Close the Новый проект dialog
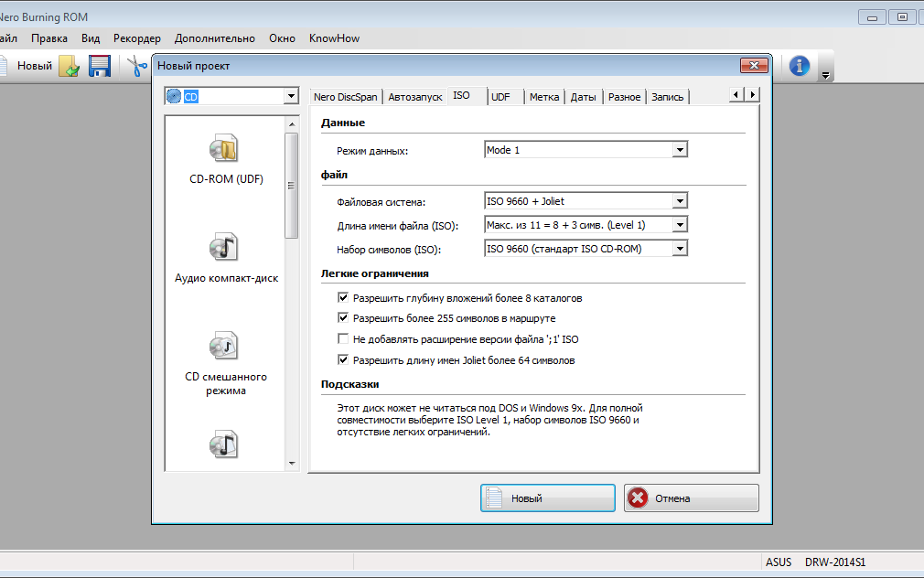This screenshot has height=578, width=924. click(754, 66)
